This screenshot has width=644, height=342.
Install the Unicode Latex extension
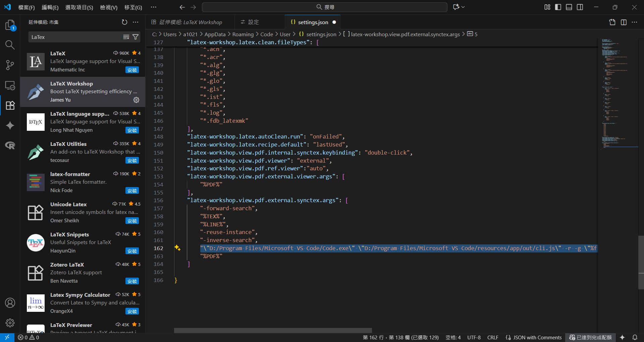pos(132,221)
